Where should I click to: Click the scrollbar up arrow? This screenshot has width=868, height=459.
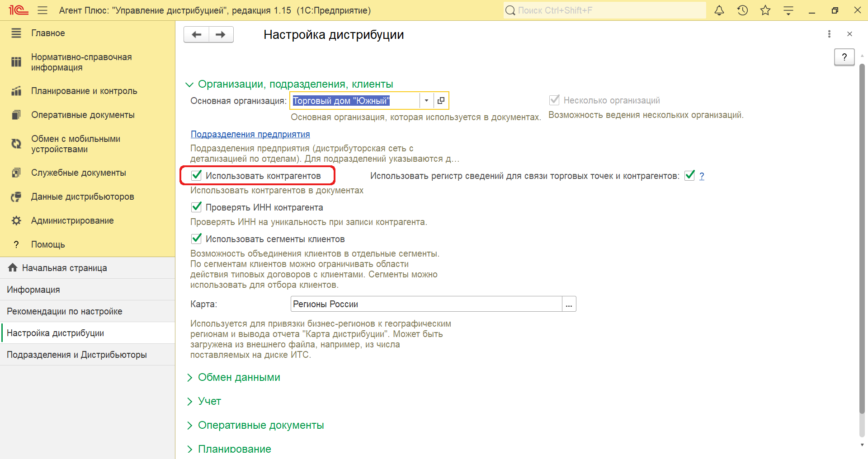(862, 56)
